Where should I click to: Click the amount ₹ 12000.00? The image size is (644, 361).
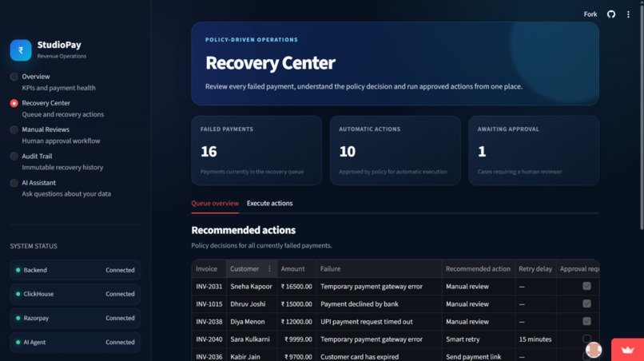tap(296, 322)
